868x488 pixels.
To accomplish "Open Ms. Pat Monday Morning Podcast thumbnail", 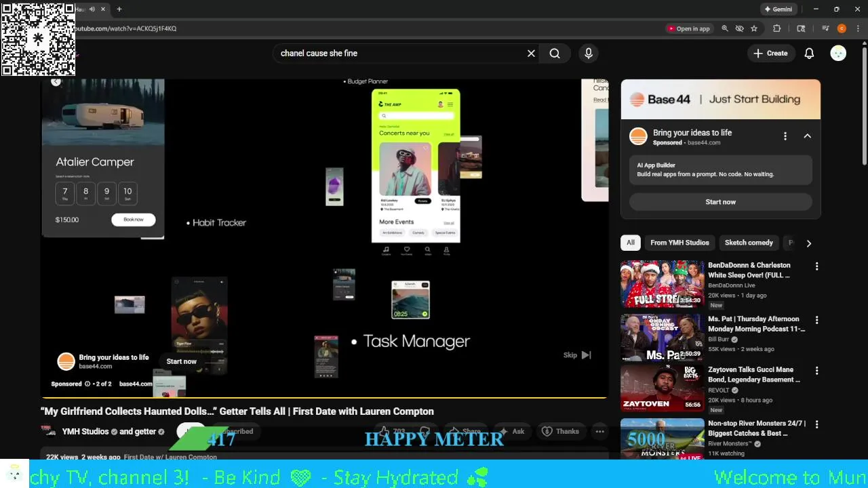I will pos(662,338).
